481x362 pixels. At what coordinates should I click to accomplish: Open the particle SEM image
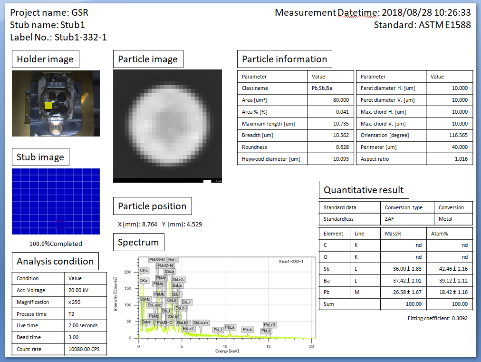[167, 126]
